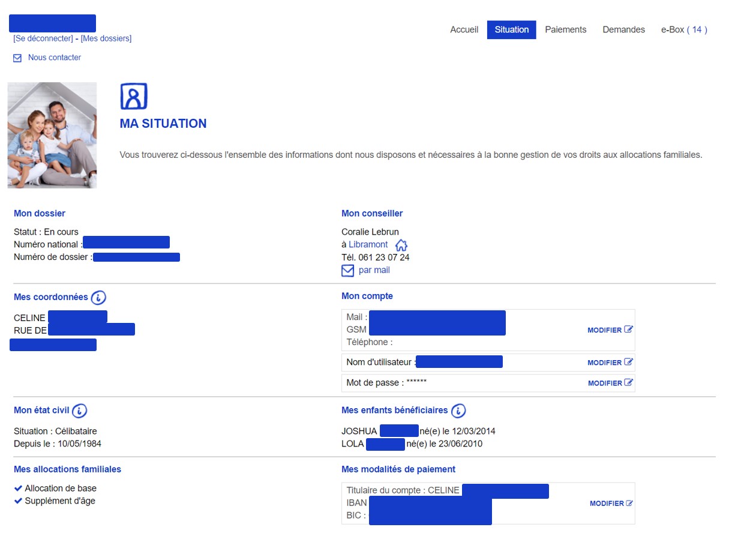Click the Se déconnecter link
This screenshot has height=560, width=753.
(43, 38)
